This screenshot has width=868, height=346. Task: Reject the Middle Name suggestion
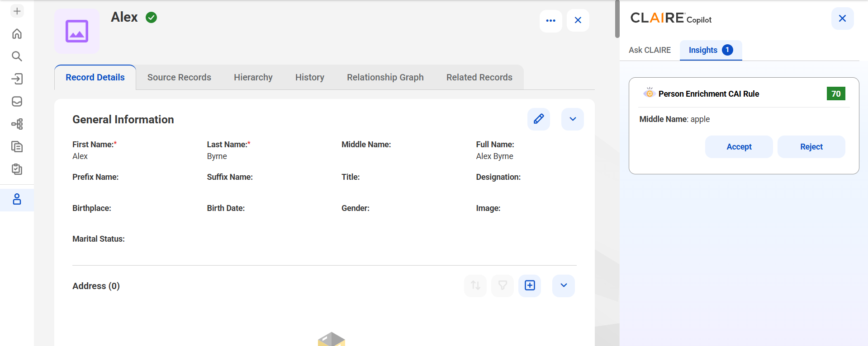click(x=811, y=147)
